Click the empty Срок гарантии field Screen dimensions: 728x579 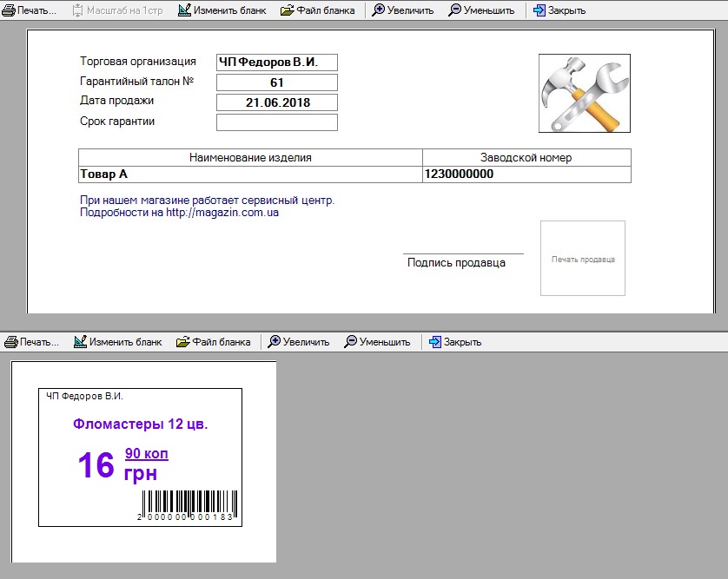[x=276, y=122]
